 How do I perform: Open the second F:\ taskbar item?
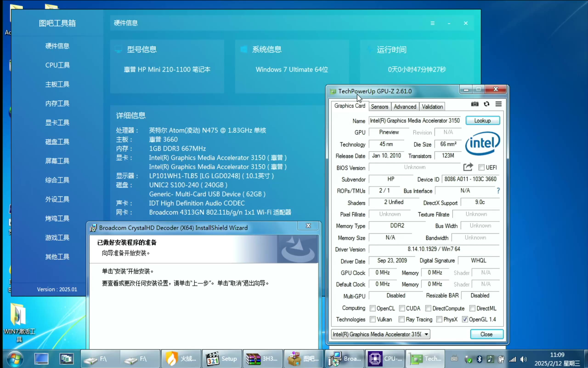141,359
